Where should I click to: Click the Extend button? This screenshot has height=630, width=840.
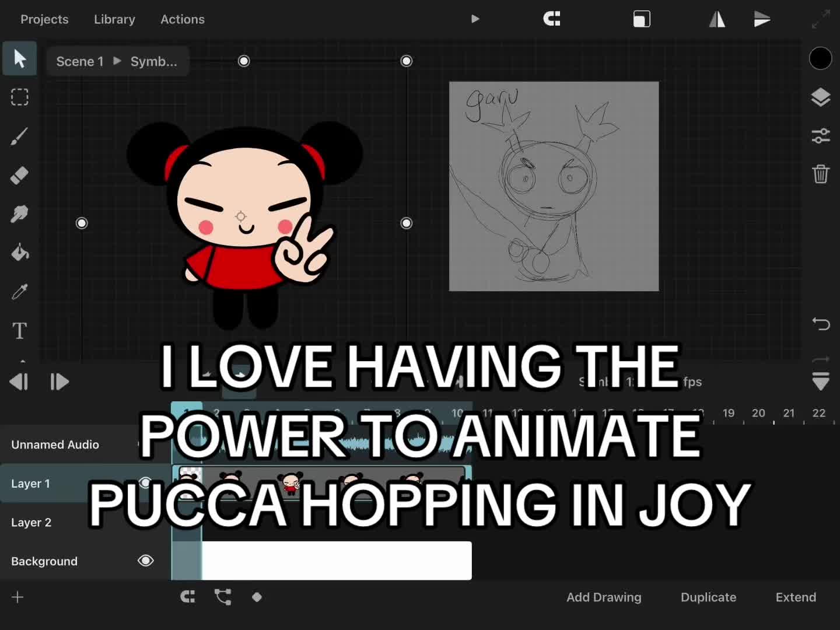tap(796, 597)
